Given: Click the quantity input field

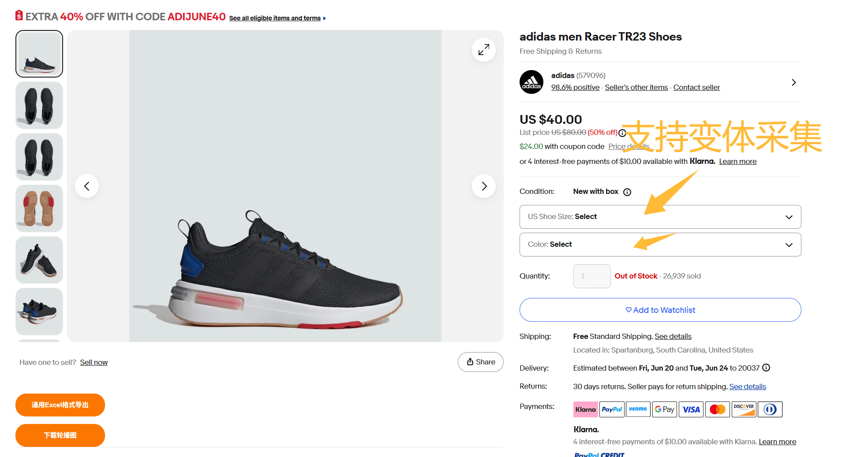Looking at the screenshot, I should click(x=591, y=276).
